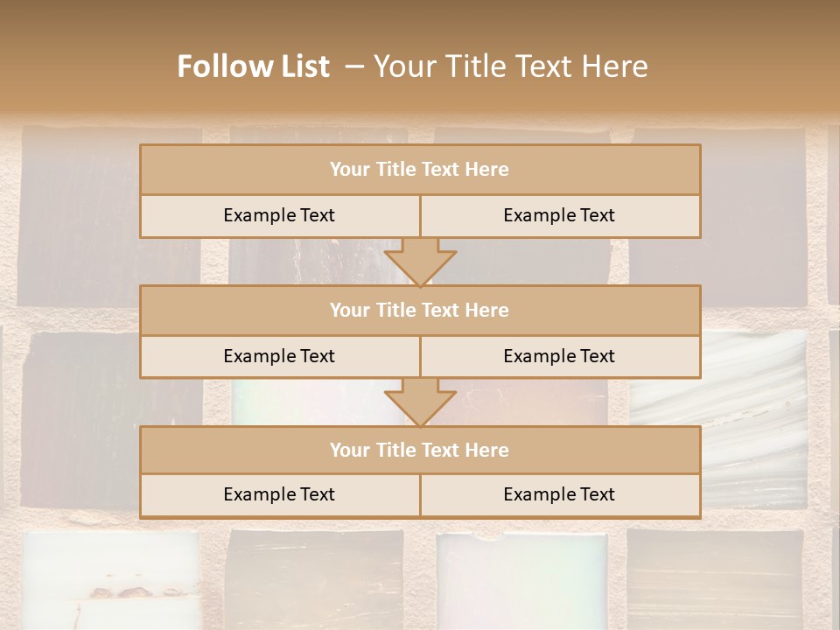Image resolution: width=840 pixels, height=630 pixels.
Task: Click right 'Example Text' cell in top block
Action: 559,215
